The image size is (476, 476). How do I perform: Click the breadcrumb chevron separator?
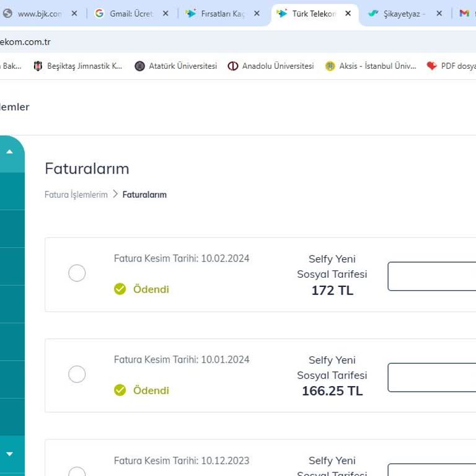pyautogui.click(x=115, y=194)
